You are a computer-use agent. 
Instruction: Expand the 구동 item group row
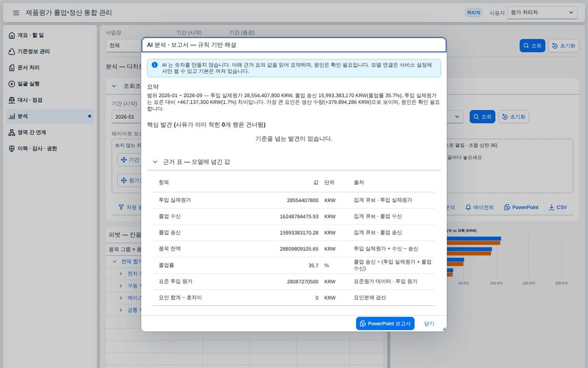click(121, 286)
